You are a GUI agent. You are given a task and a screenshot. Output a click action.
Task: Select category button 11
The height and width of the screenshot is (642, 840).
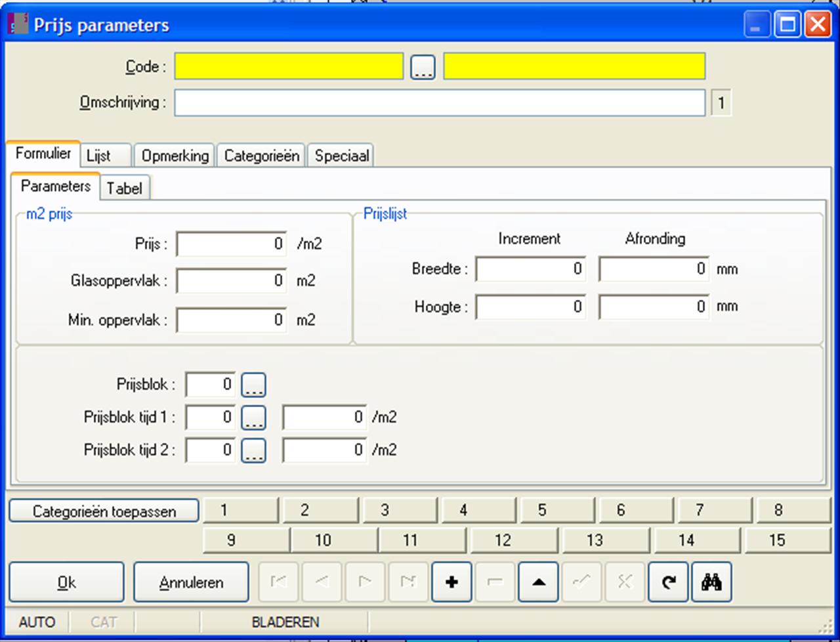pos(424,540)
